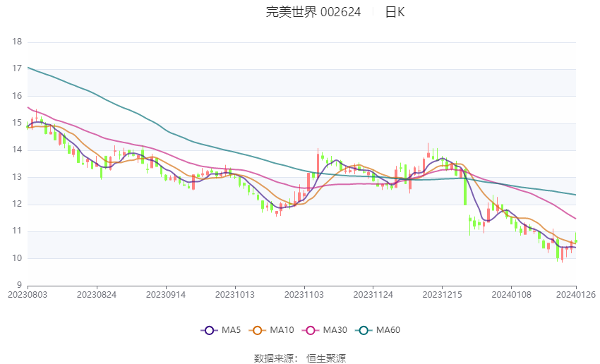The width and height of the screenshot is (600, 364).
Task: Click the 20240108 date axis label
Action: tap(511, 295)
